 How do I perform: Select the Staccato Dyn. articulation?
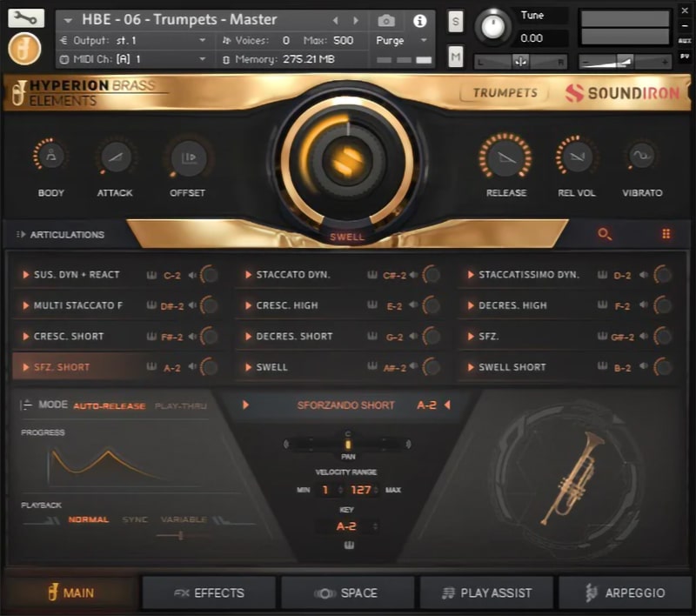(x=293, y=275)
